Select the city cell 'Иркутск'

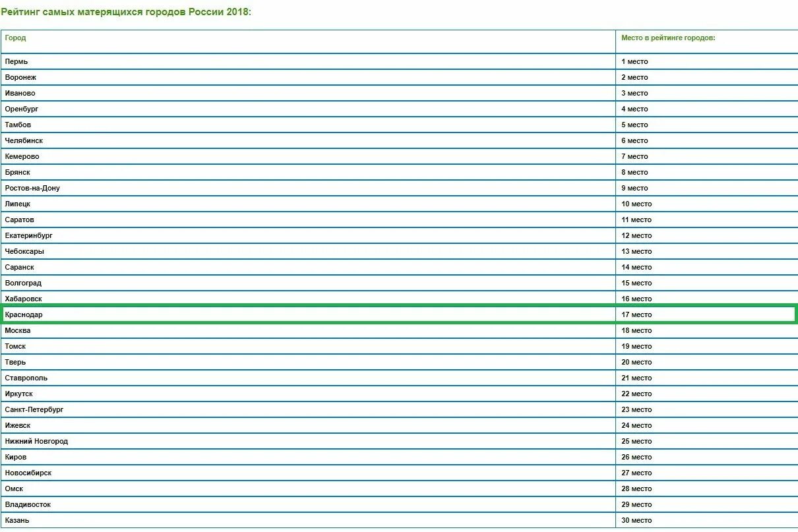pyautogui.click(x=308, y=394)
